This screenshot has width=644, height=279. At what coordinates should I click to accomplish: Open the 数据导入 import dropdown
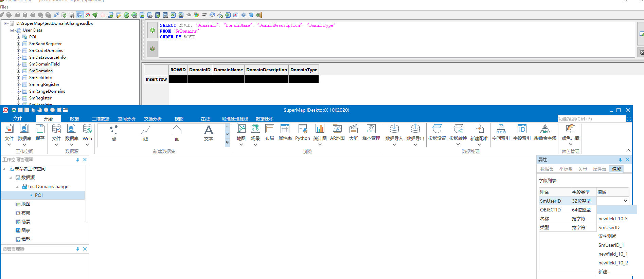(394, 145)
